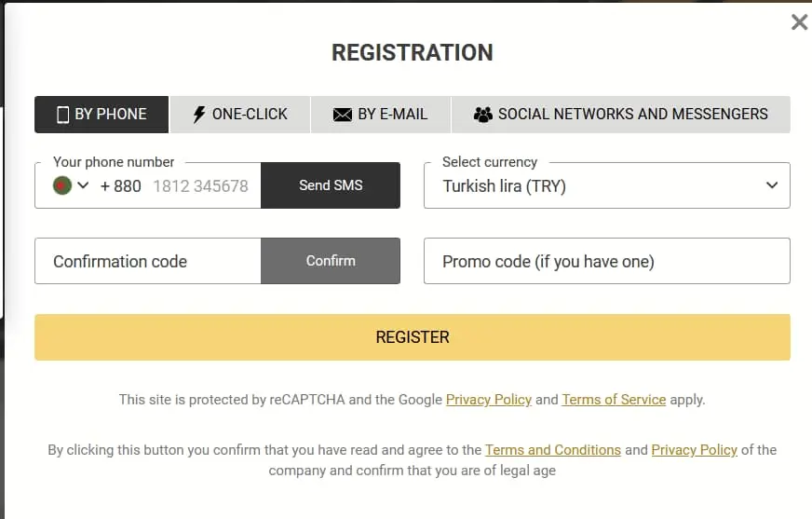Focus the phone number input field
The image size is (812, 519).
tap(200, 185)
